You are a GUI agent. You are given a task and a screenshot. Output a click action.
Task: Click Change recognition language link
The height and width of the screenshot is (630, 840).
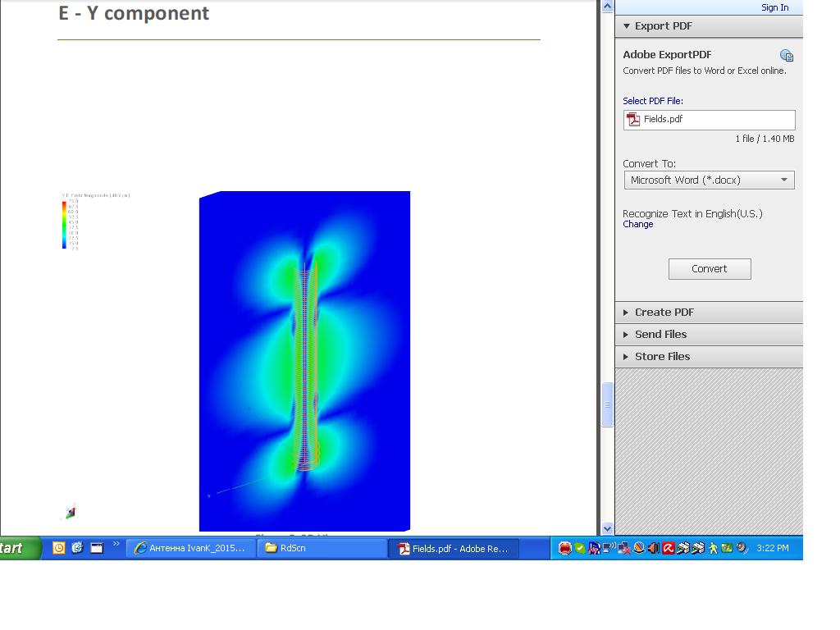coord(637,224)
